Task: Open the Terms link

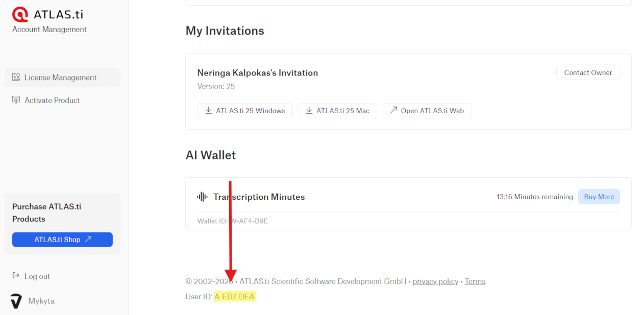Action: [475, 281]
